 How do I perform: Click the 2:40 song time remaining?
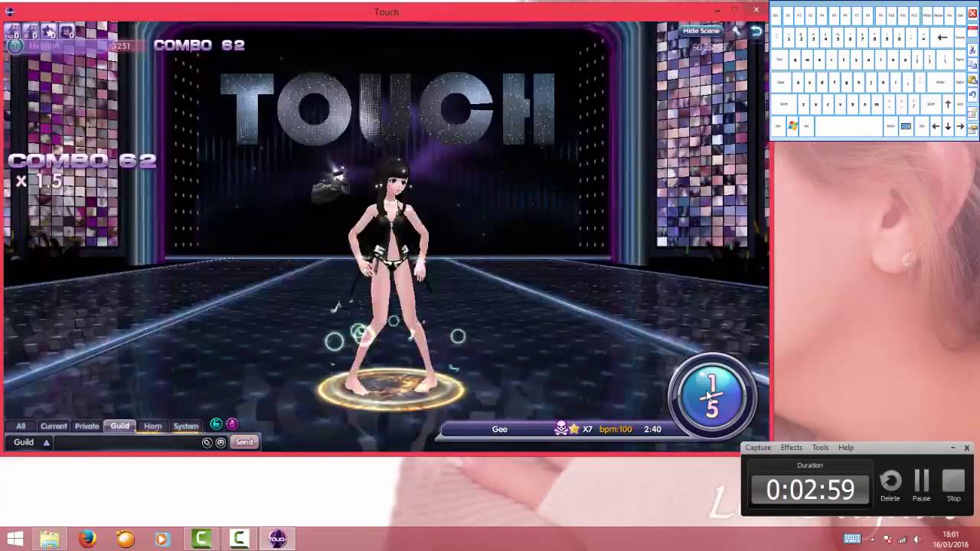pos(652,429)
